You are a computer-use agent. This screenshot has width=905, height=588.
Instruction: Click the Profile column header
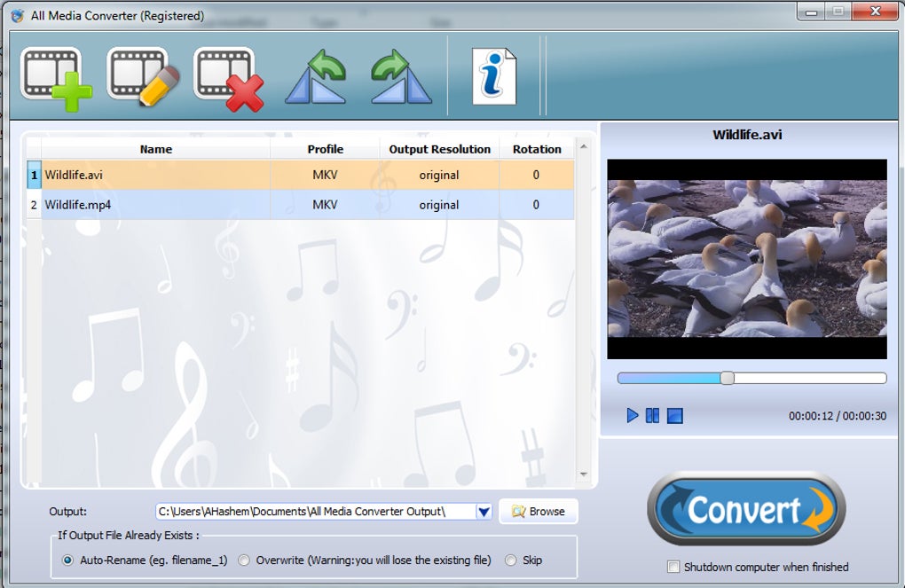pos(325,150)
